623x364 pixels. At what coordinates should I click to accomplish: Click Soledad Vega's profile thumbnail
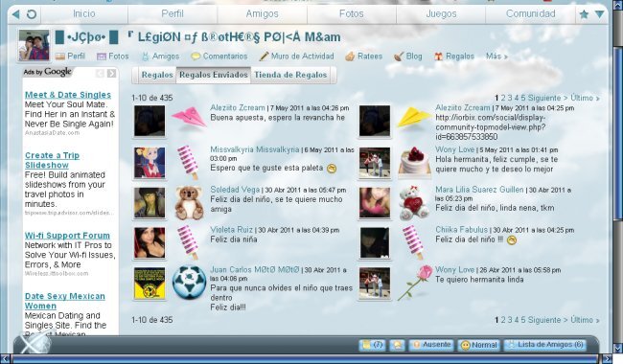pos(150,202)
